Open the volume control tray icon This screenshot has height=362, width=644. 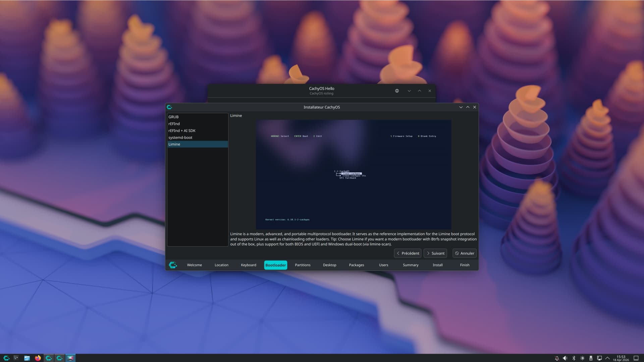pos(565,358)
